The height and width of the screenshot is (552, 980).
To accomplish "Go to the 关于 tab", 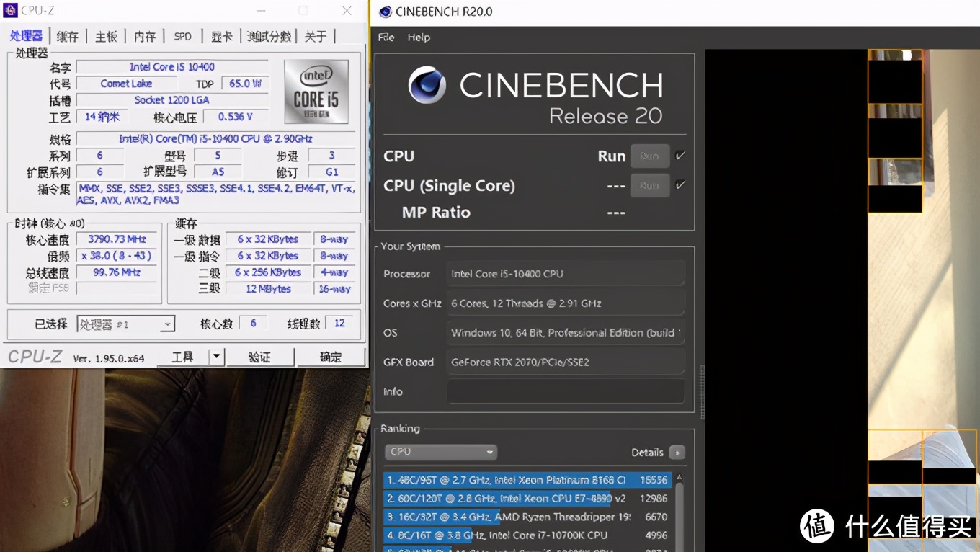I will pyautogui.click(x=316, y=36).
